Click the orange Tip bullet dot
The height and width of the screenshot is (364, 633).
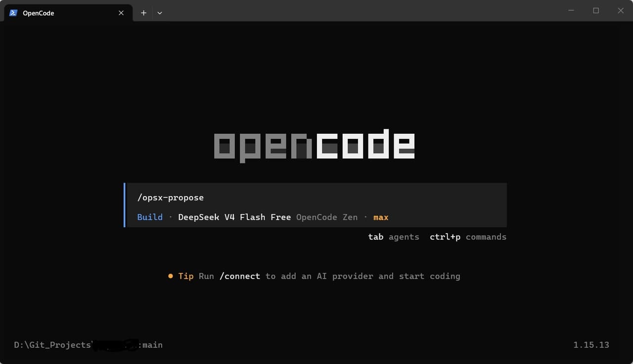pyautogui.click(x=171, y=276)
